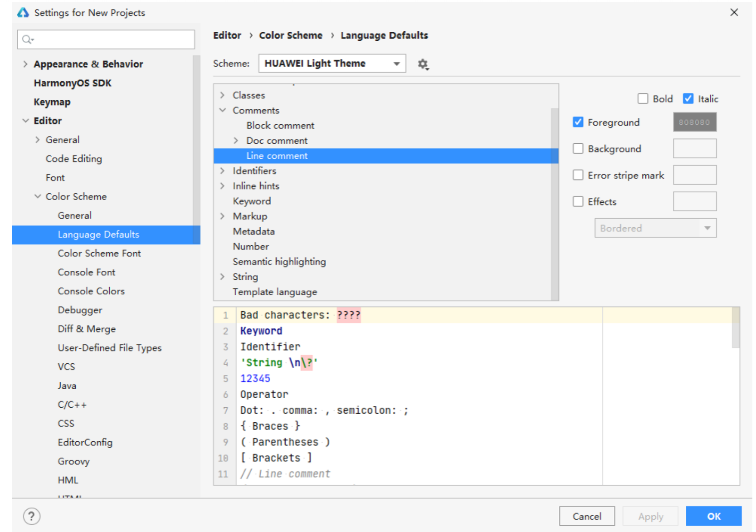Close the Settings dialog with X

coord(734,12)
